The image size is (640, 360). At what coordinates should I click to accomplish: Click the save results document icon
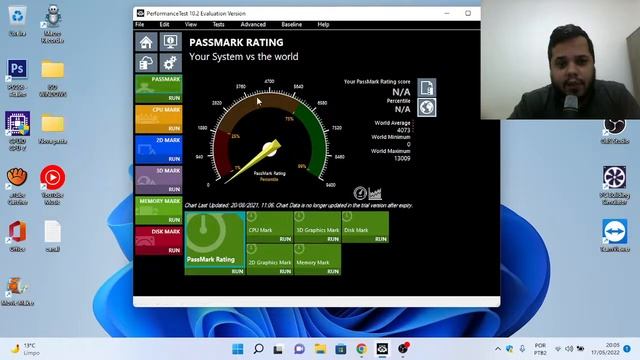point(427,87)
